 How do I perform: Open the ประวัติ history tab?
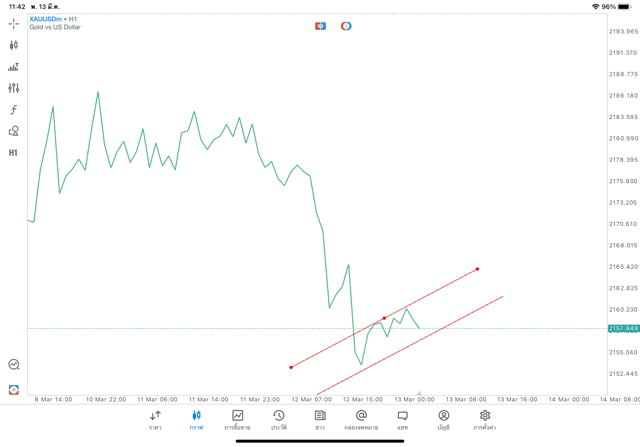(x=279, y=420)
